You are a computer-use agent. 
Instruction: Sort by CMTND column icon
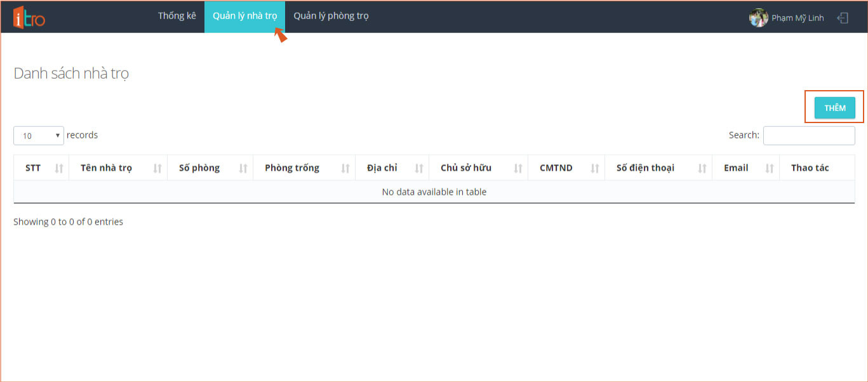coord(595,168)
